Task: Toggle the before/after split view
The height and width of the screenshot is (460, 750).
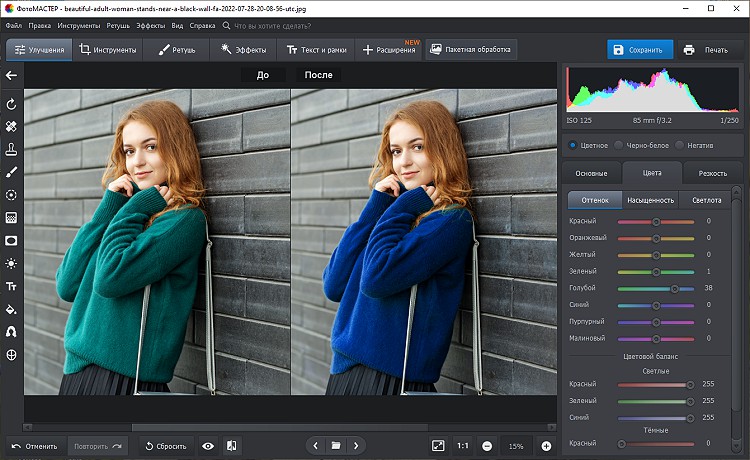Action: click(x=231, y=445)
